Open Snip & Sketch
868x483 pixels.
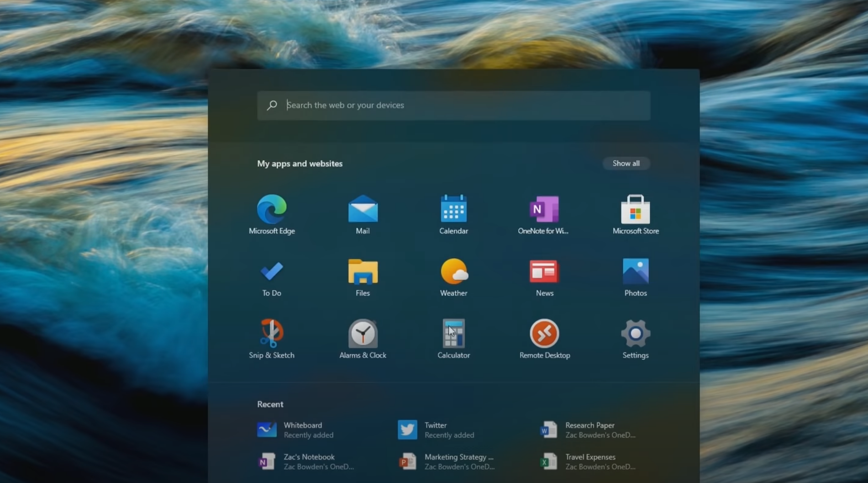[x=272, y=338]
